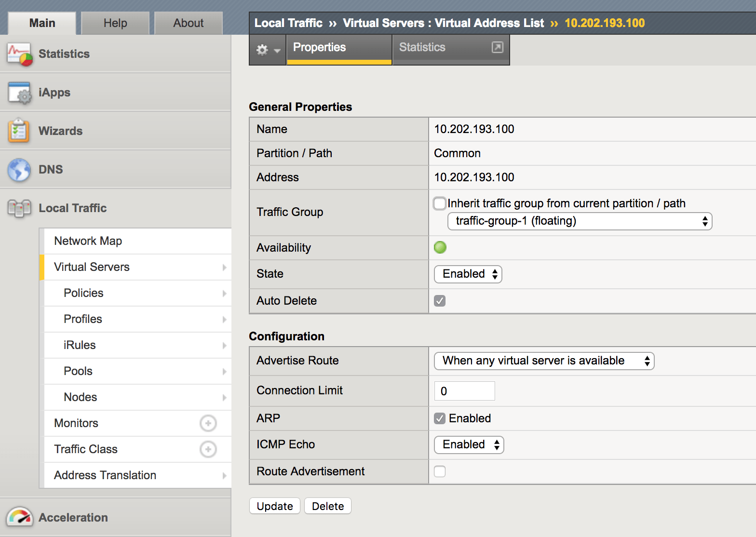The image size is (756, 537).
Task: Enable the Route Advertisement checkbox
Action: pos(440,471)
